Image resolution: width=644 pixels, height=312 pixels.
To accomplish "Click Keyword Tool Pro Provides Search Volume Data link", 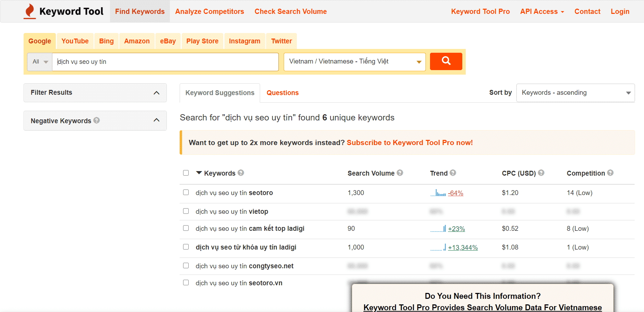I will tap(482, 307).
